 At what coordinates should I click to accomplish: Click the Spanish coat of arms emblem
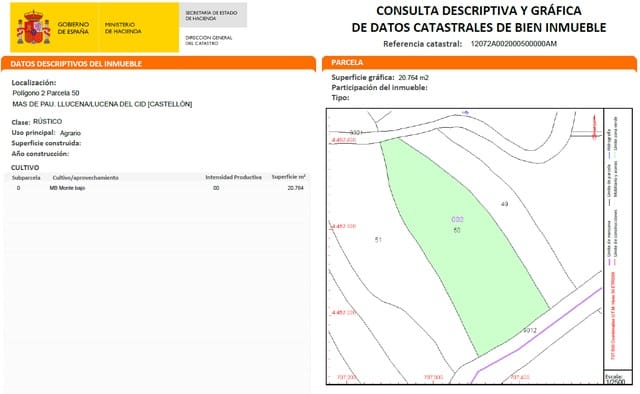pos(33,28)
